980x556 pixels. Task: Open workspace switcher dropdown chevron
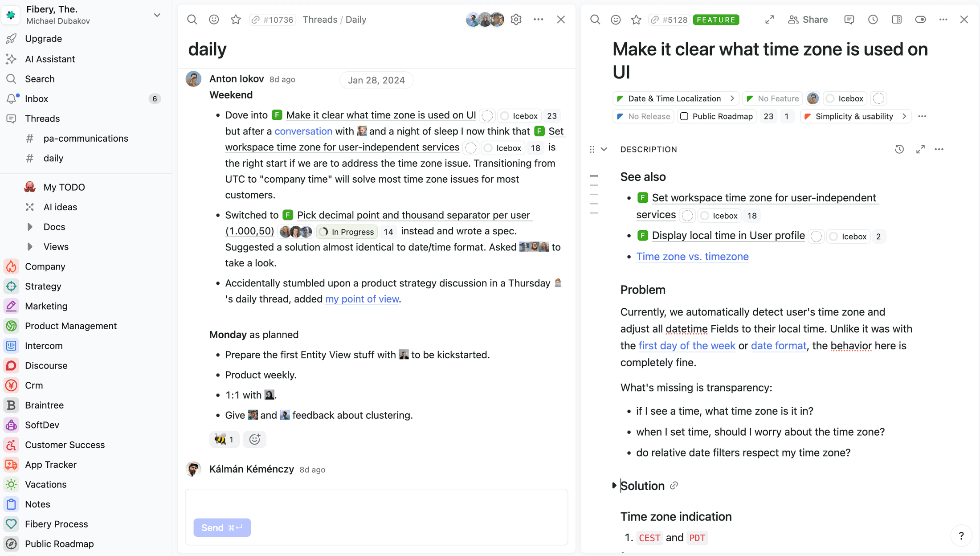[157, 15]
